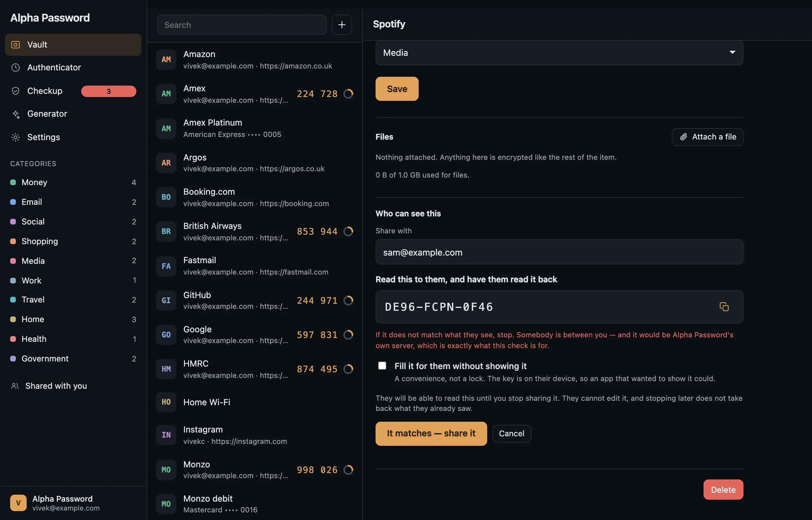
Task: Click the Settings gear icon
Action: click(x=16, y=137)
